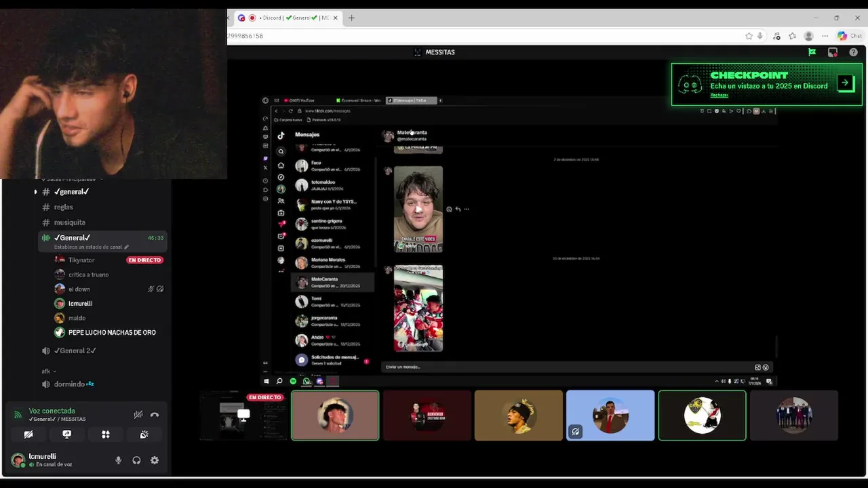Bookmark page with the star icon

pyautogui.click(x=749, y=36)
